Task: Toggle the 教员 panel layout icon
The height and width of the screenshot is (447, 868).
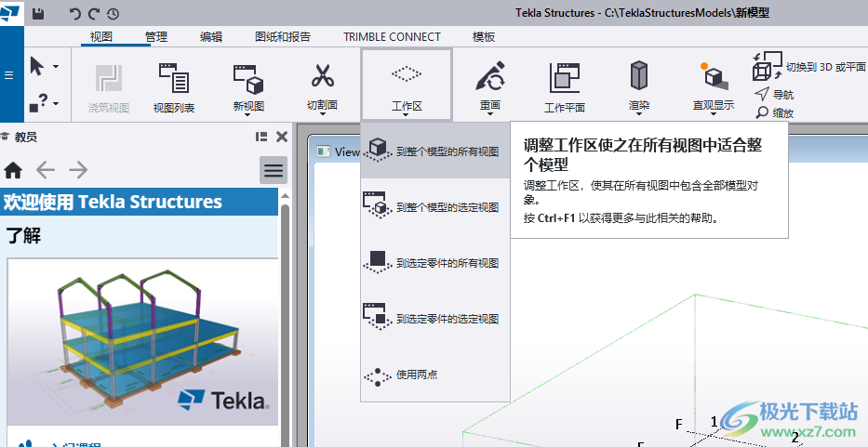Action: point(261,137)
